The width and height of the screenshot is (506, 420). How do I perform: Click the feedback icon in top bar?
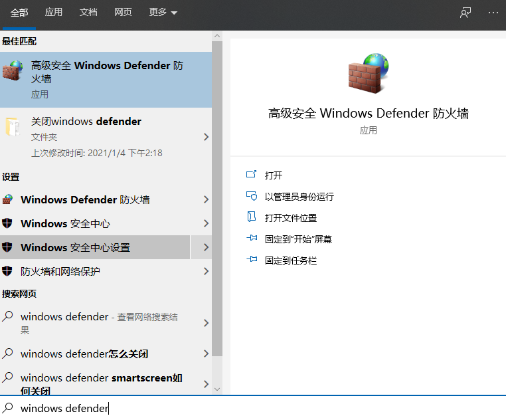(x=465, y=13)
